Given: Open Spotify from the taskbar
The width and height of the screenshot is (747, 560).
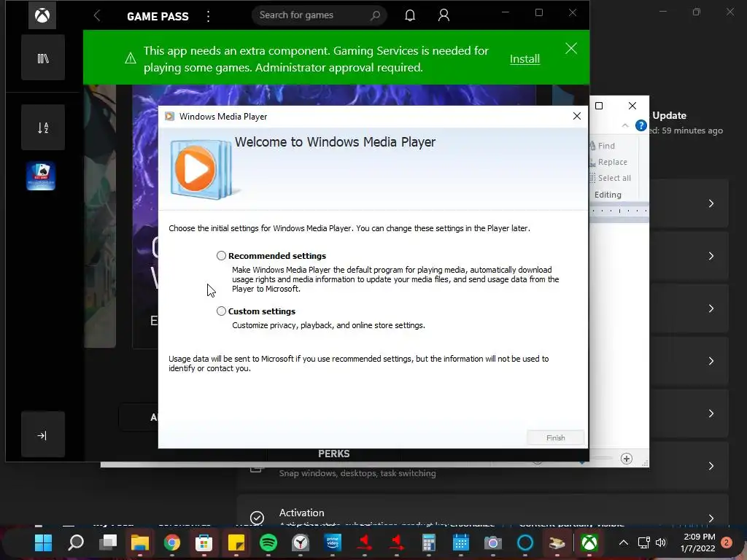Looking at the screenshot, I should [268, 542].
